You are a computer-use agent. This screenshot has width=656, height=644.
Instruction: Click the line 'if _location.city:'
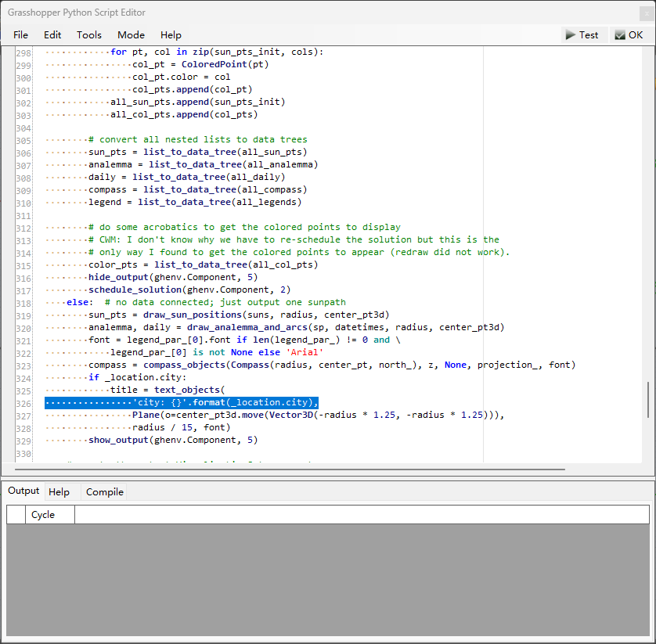coord(138,378)
